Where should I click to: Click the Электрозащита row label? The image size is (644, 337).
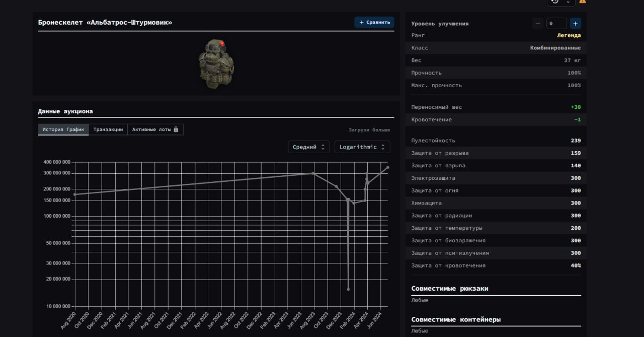coord(433,178)
